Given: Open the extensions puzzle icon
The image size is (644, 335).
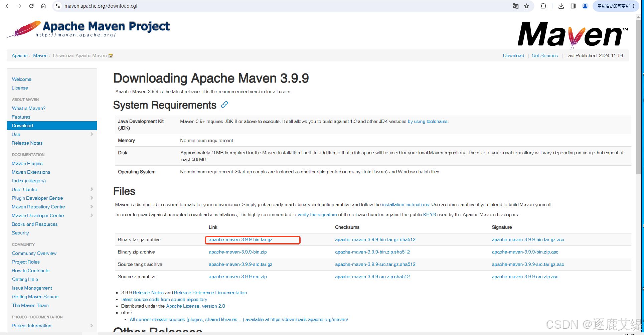Looking at the screenshot, I should pos(543,6).
